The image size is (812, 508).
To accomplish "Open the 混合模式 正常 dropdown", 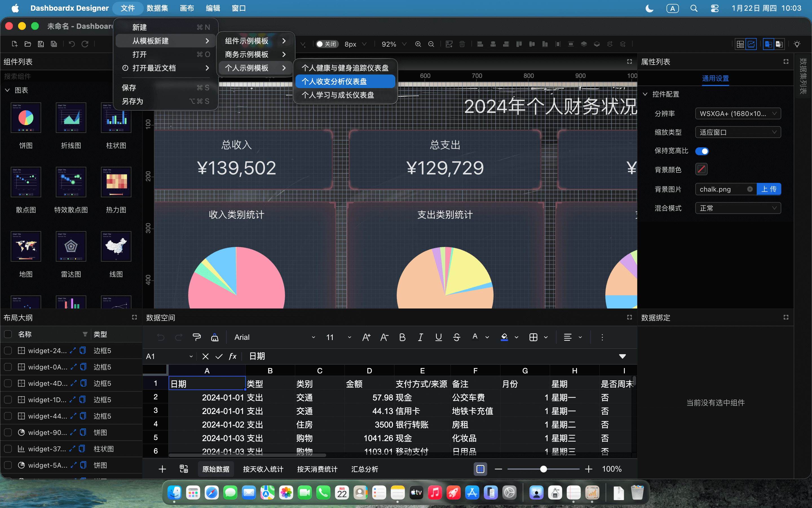I will (738, 208).
